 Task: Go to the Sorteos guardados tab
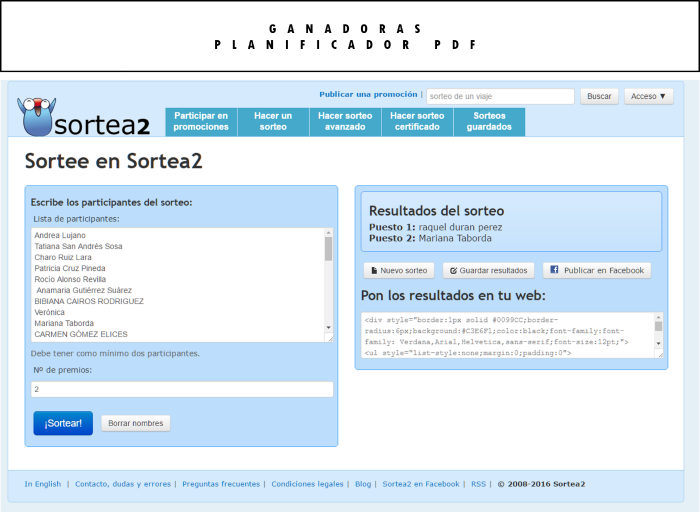489,121
